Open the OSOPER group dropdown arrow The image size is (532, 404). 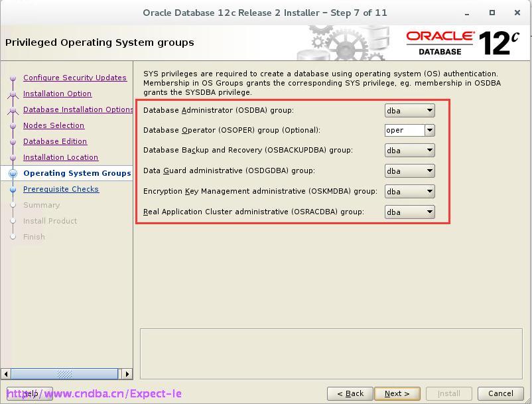coord(430,130)
